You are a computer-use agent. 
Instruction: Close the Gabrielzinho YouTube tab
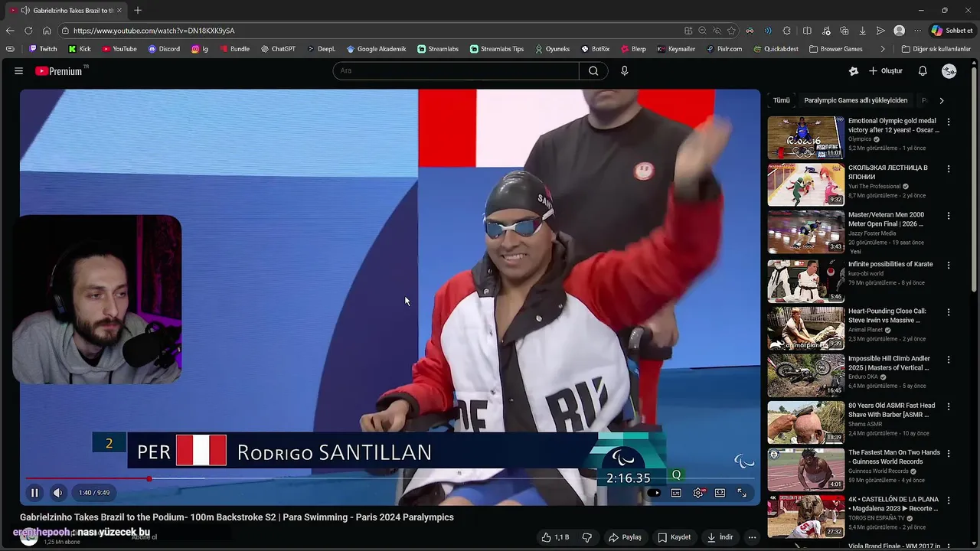pos(119,11)
